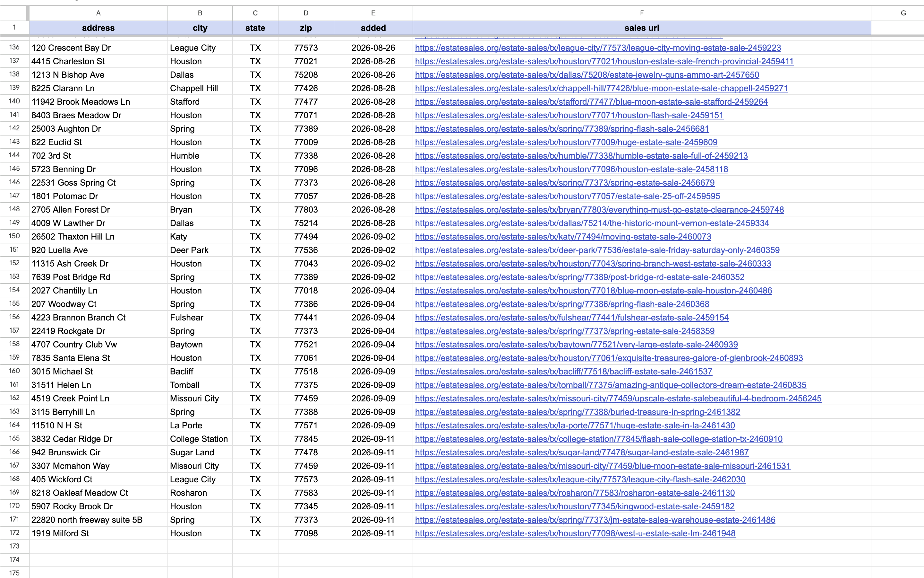The height and width of the screenshot is (578, 924).
Task: Click the 'address' header cell
Action: [x=98, y=28]
